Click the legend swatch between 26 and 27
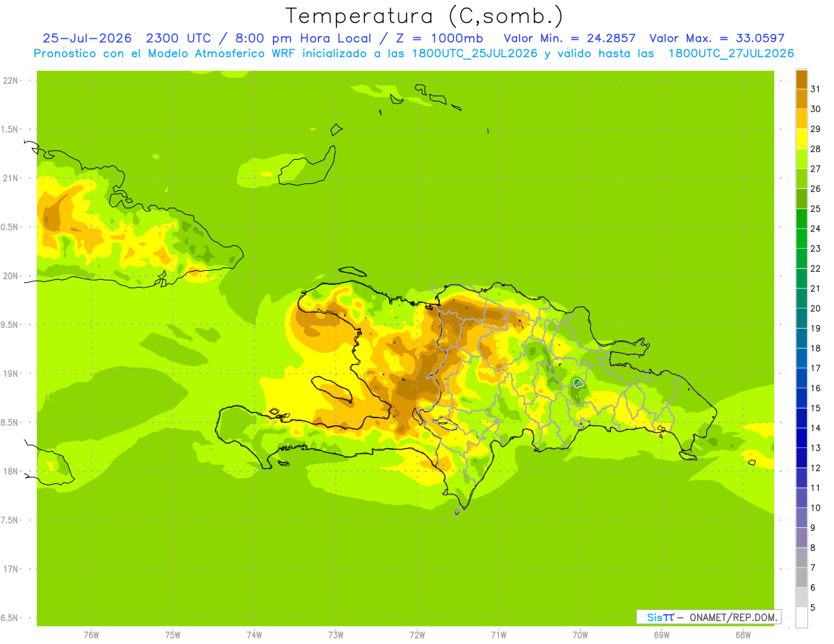834x644 pixels. [801, 179]
